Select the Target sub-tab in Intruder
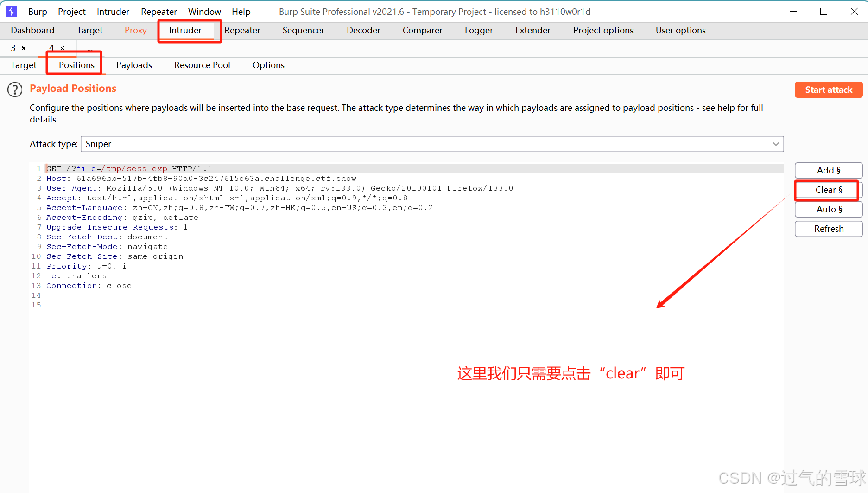Screen dimensions: 868x493 click(x=23, y=65)
